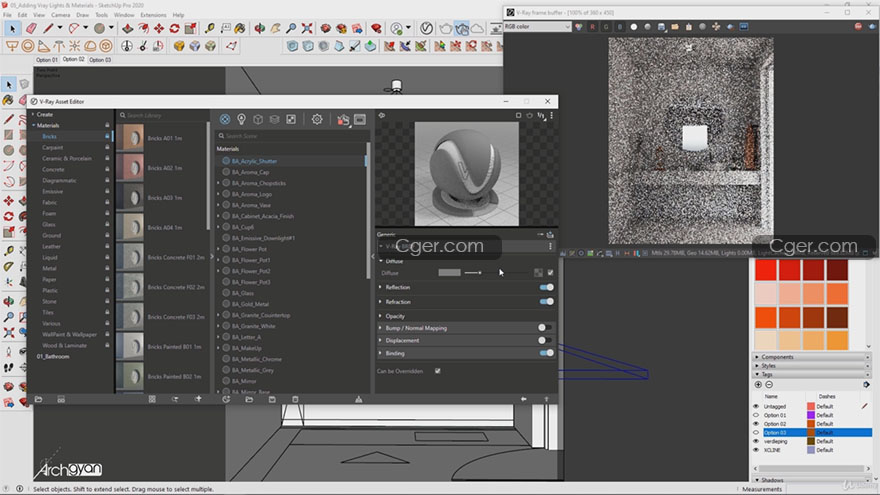Select the 01_Bathroom library folder

pos(53,356)
